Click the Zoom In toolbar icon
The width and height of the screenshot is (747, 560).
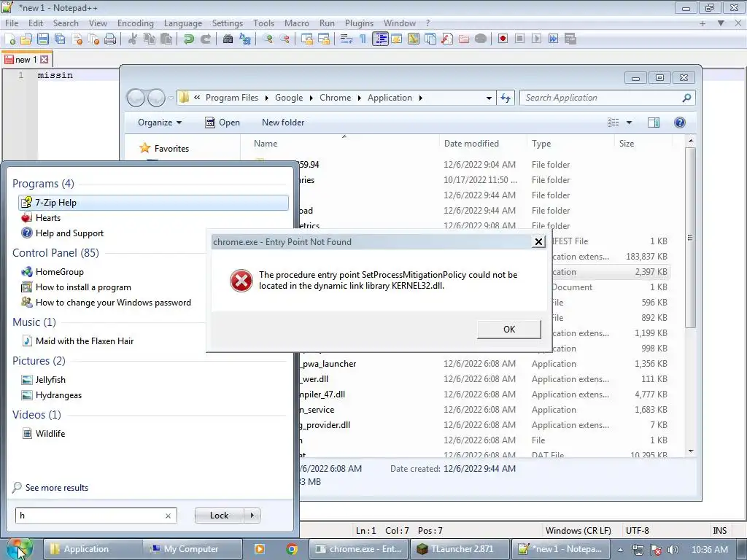pos(267,39)
